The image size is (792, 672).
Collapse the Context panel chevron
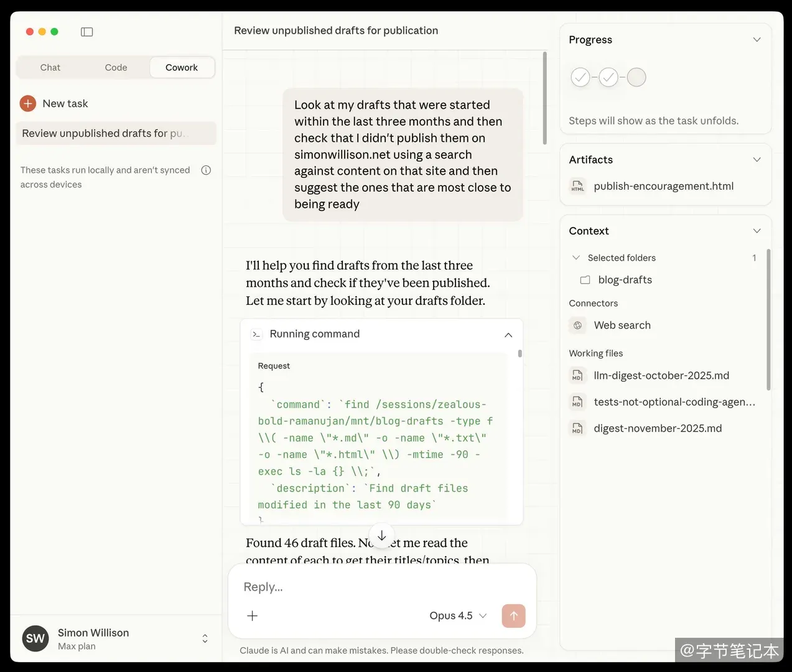(x=757, y=231)
